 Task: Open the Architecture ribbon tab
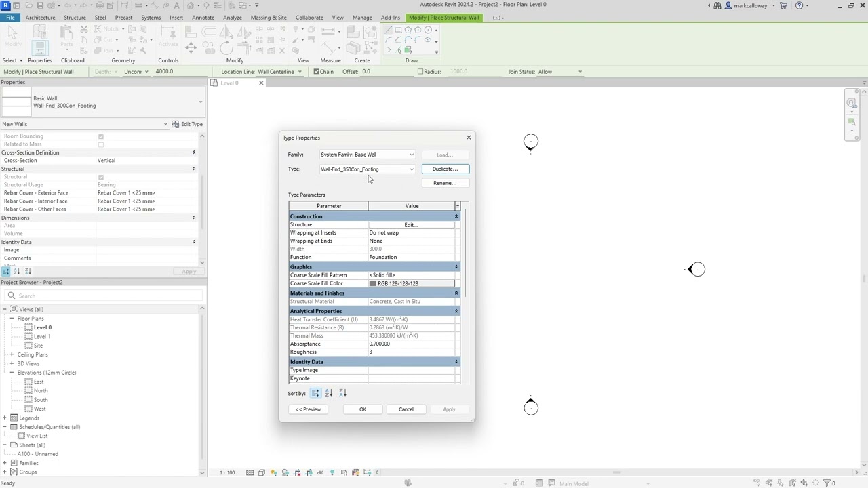tap(41, 18)
